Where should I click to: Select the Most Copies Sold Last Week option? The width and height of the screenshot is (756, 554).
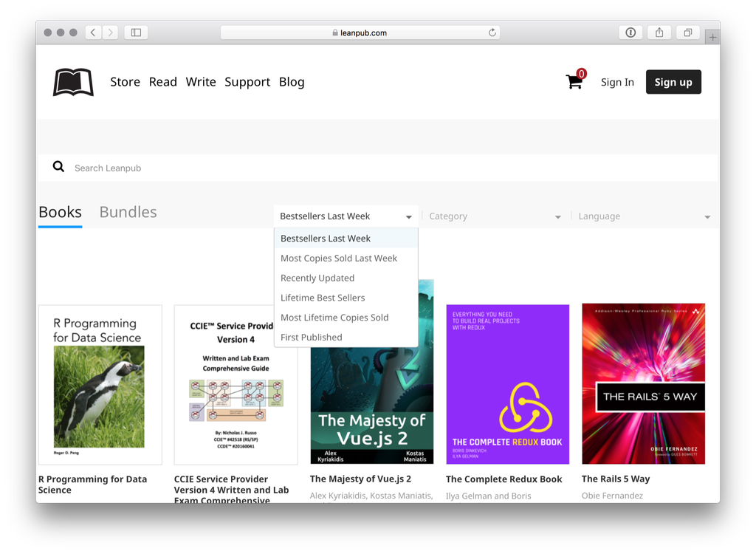(338, 258)
